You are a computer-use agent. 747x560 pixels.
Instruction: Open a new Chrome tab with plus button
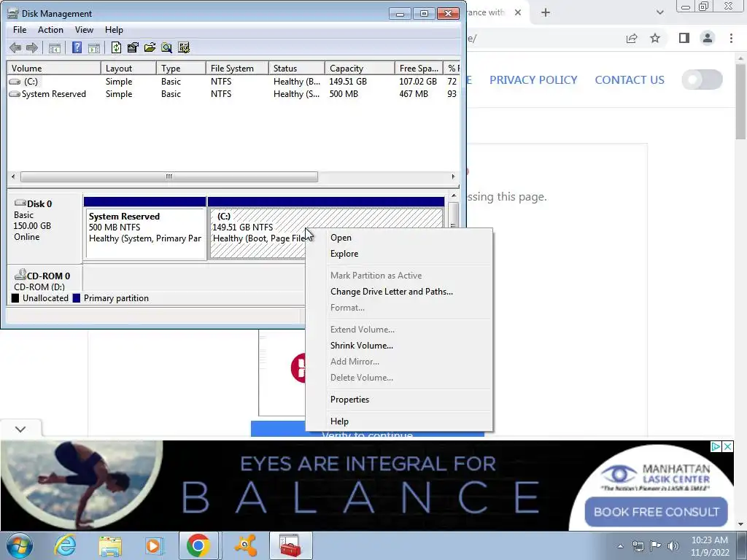[x=546, y=12]
